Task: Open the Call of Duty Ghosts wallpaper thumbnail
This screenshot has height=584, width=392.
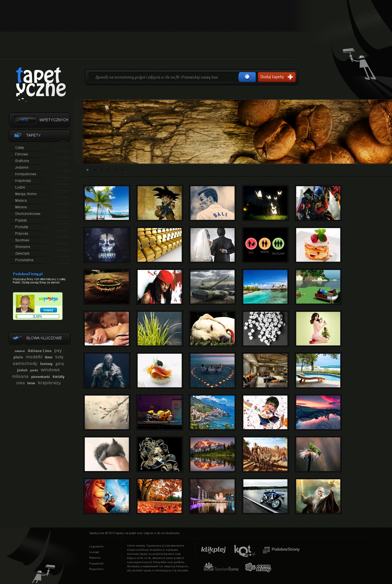Action: 107,245
